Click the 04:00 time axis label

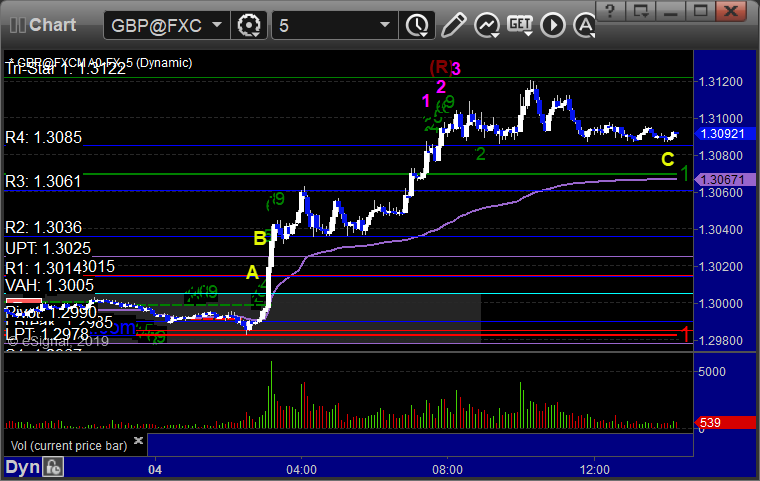[x=301, y=470]
